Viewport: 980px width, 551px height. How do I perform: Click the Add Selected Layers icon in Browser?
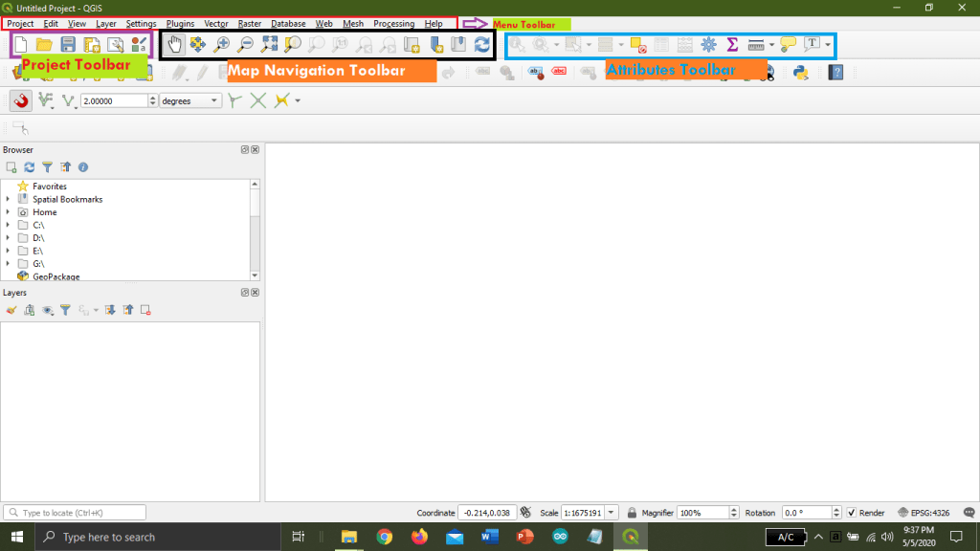11,167
